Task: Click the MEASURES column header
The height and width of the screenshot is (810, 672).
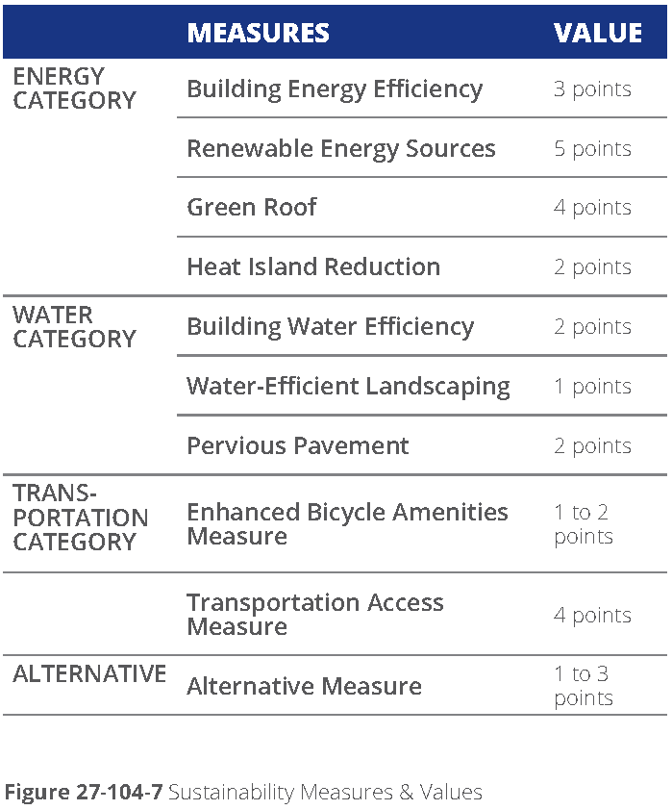Action: pyautogui.click(x=258, y=33)
